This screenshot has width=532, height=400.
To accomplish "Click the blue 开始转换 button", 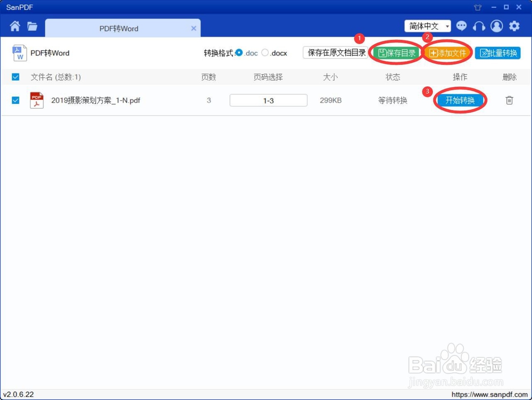I will coord(460,100).
